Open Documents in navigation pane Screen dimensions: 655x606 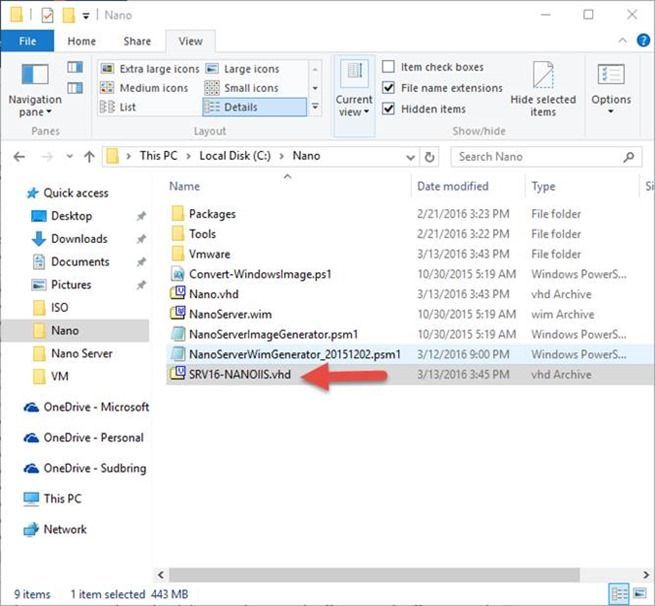click(x=71, y=262)
